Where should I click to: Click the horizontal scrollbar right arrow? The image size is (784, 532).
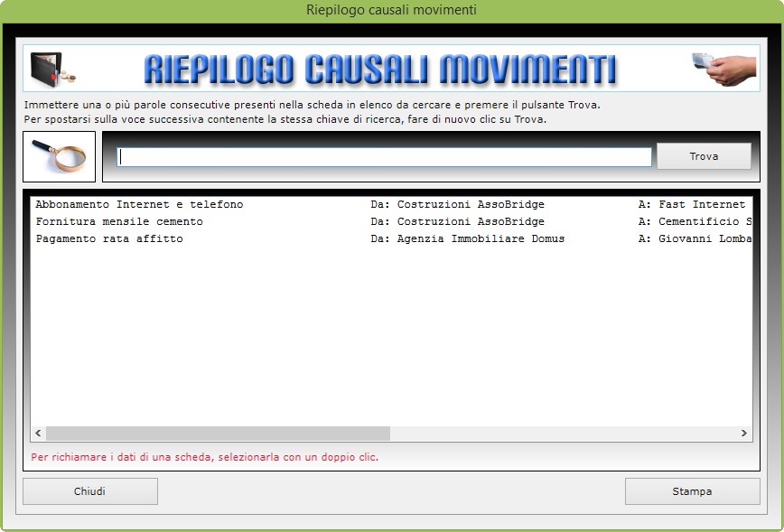click(744, 433)
